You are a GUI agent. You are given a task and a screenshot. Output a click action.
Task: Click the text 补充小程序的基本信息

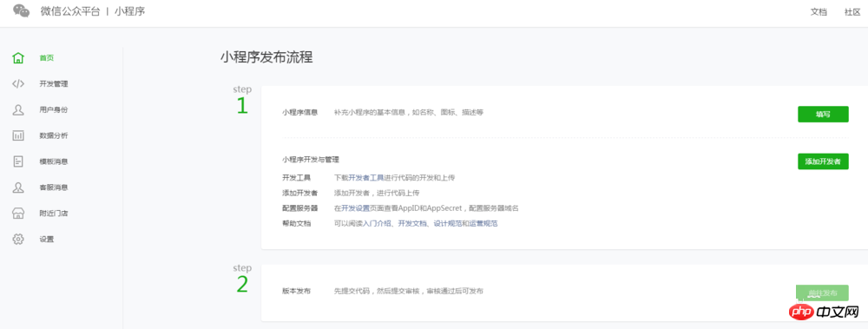pyautogui.click(x=369, y=112)
